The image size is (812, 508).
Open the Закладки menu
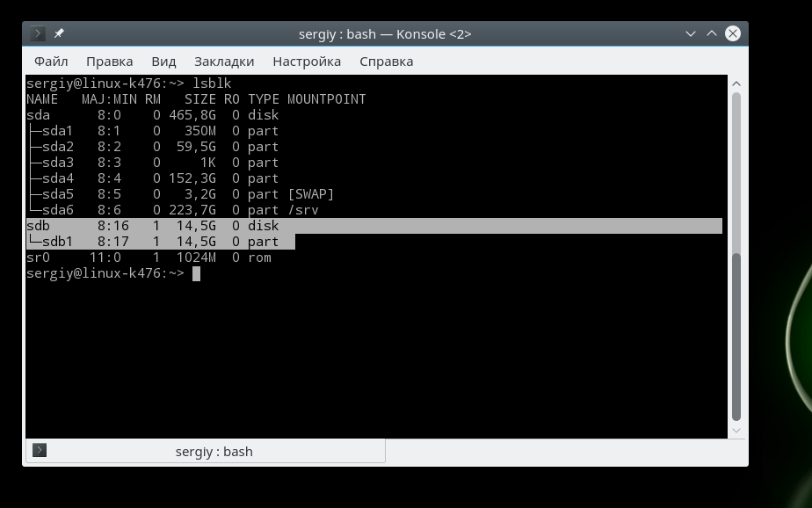[x=224, y=62]
